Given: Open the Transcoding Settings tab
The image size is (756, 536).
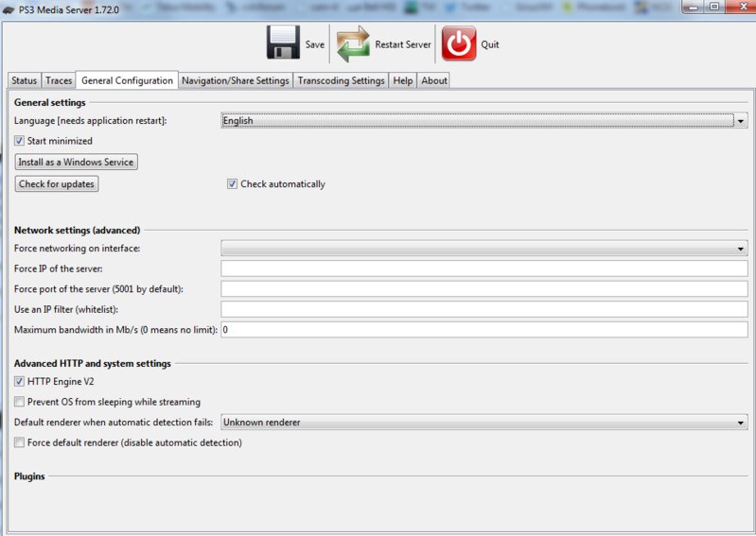Looking at the screenshot, I should [x=341, y=80].
